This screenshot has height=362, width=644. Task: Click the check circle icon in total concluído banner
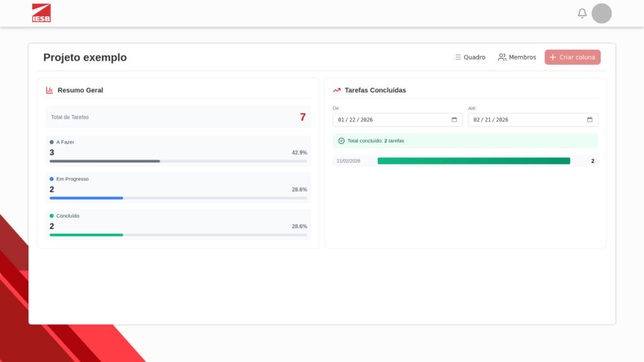[341, 141]
